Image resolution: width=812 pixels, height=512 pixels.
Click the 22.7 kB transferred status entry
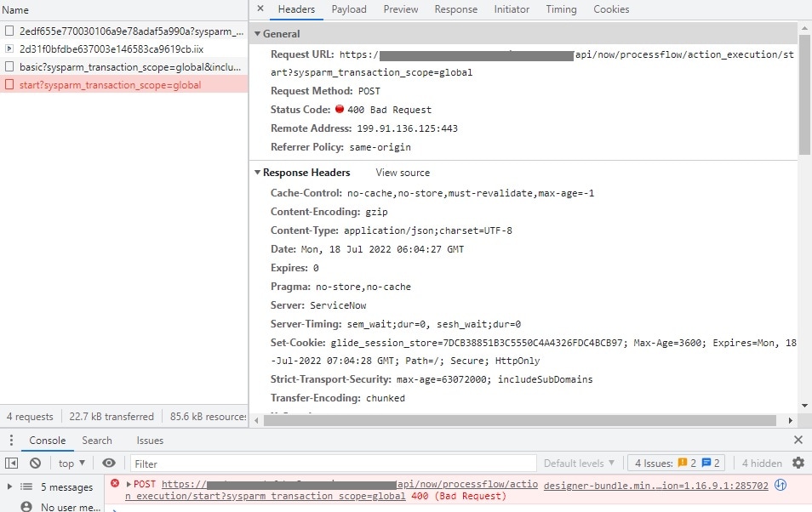coord(112,416)
